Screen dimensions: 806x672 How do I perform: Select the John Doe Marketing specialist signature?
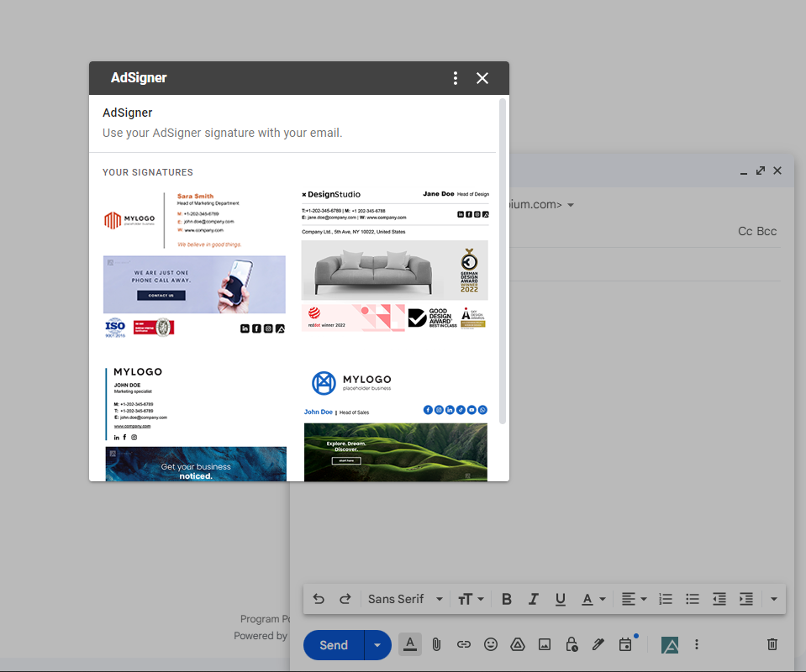tap(196, 423)
